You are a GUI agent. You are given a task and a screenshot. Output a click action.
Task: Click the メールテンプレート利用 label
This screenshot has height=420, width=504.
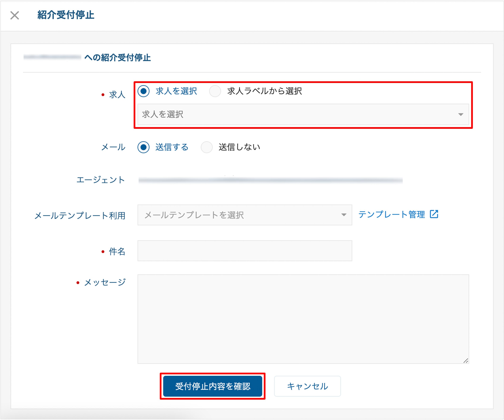[80, 216]
